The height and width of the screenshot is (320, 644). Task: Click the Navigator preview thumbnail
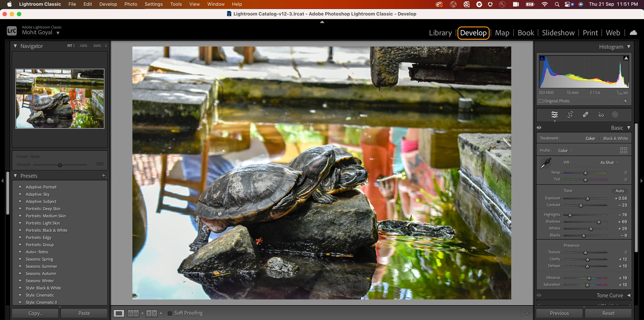tap(60, 99)
